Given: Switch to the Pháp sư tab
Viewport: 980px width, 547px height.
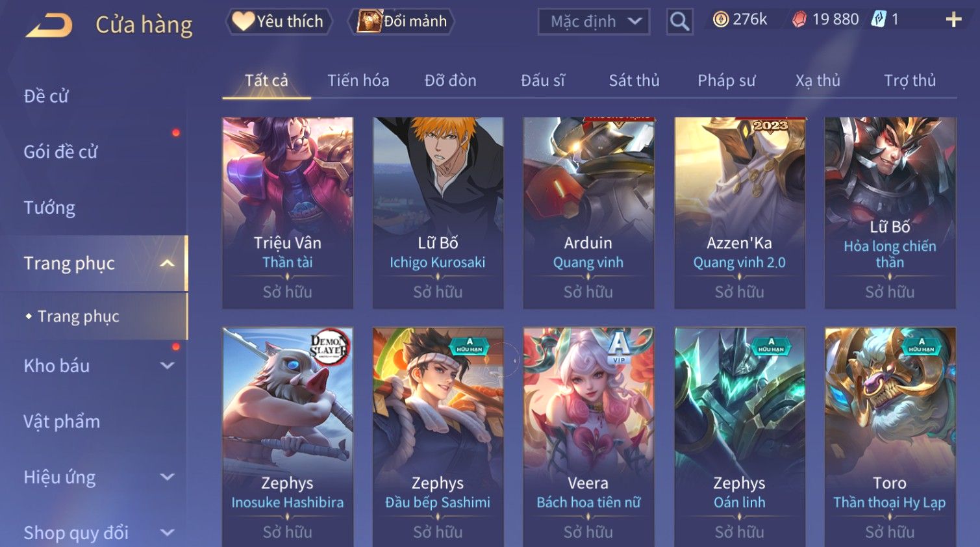Looking at the screenshot, I should pos(726,81).
